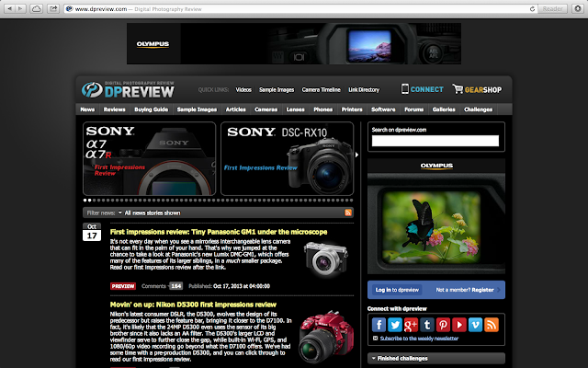Screen dimensions: 588x368
Task: Click the Panasonic GM1 camera thumbnail
Action: click(325, 259)
